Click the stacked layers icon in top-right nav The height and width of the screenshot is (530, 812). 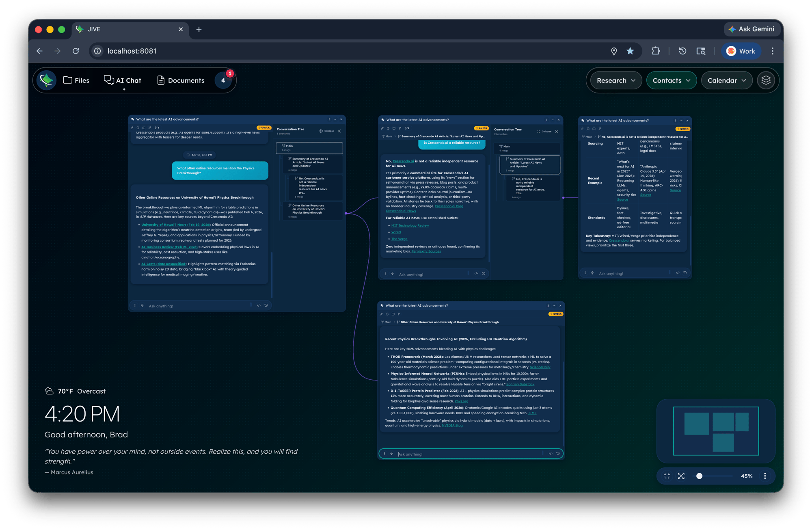tap(766, 80)
